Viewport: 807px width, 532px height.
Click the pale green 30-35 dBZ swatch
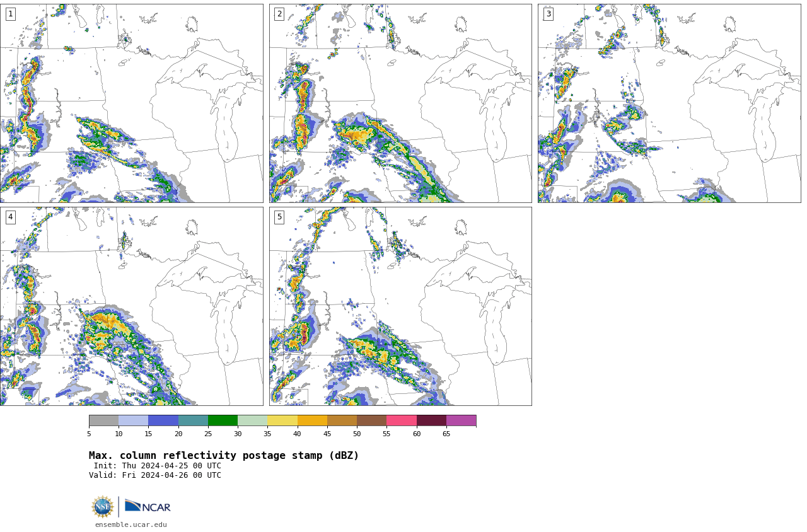point(252,420)
